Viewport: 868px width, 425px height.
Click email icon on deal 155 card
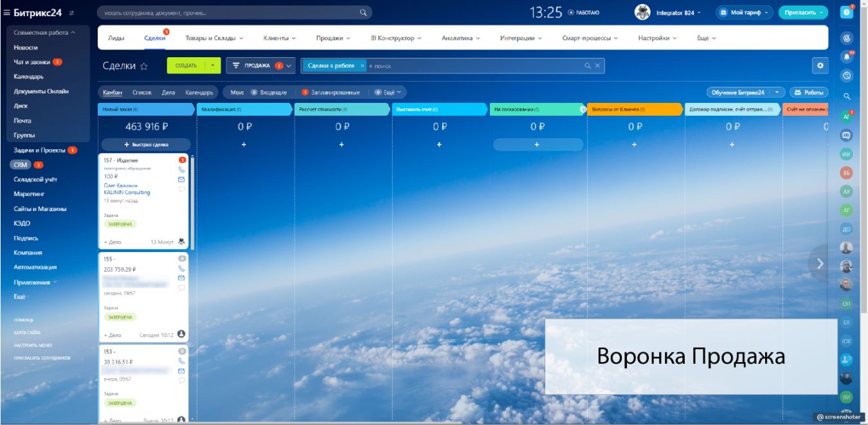181,278
